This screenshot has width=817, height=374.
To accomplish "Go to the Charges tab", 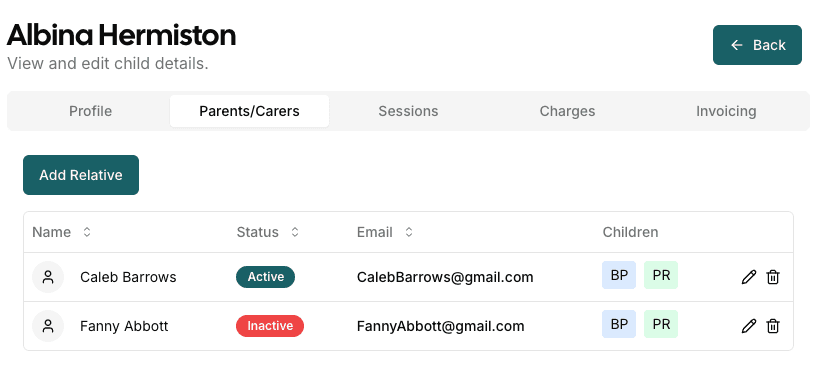I will (567, 111).
